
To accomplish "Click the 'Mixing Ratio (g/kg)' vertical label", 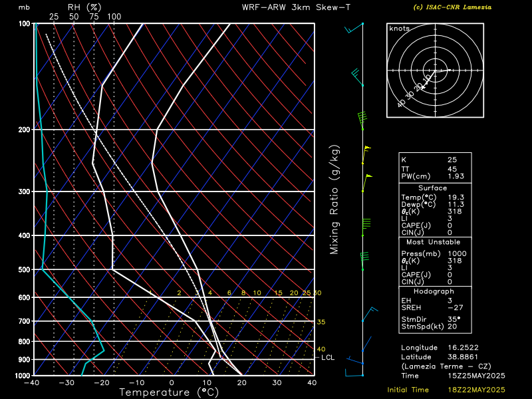I will click(334, 200).
